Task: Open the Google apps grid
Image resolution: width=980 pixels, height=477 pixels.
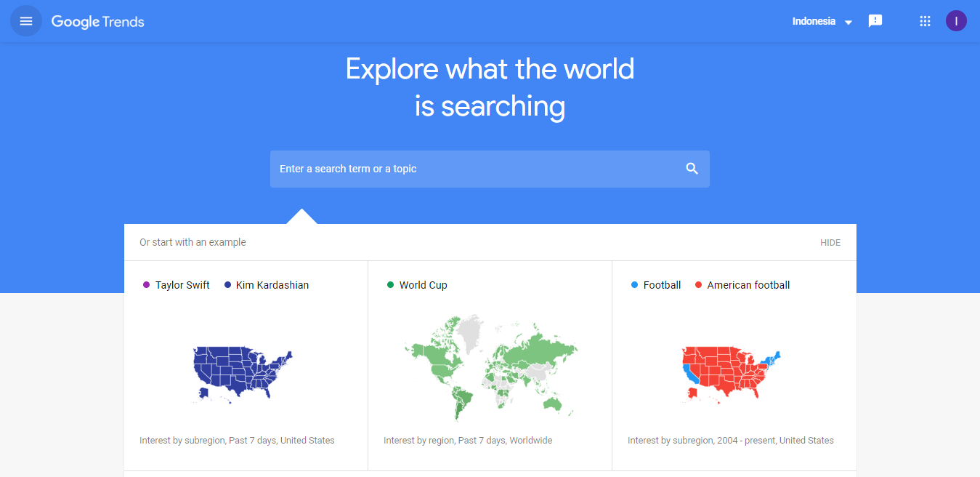Action: [x=925, y=21]
